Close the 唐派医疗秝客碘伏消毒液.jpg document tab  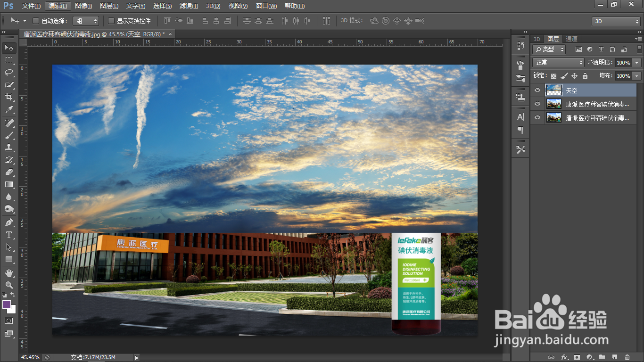click(x=170, y=34)
